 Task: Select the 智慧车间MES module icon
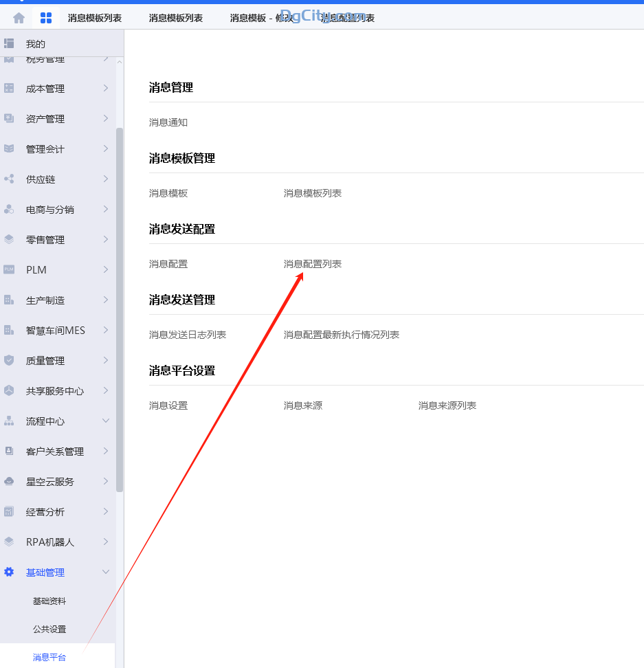9,330
